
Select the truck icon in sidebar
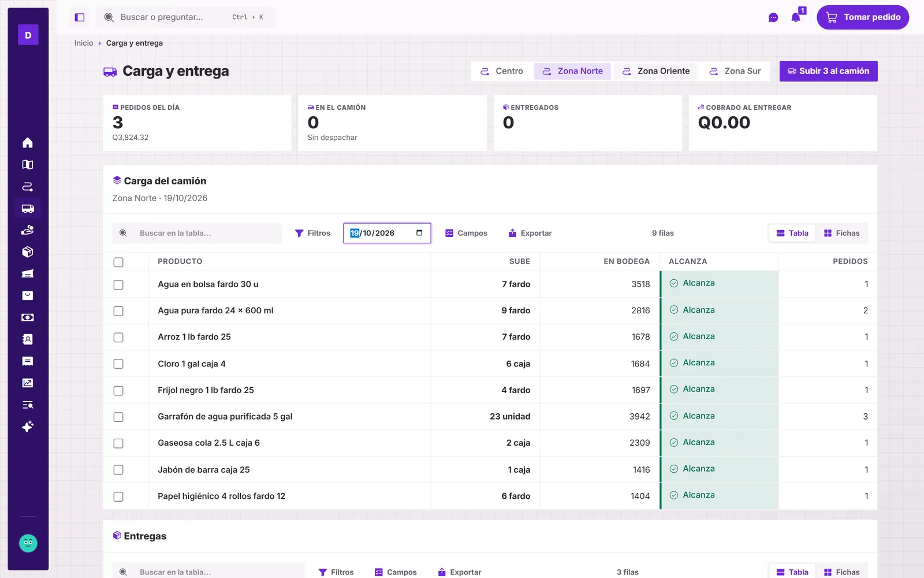28,209
